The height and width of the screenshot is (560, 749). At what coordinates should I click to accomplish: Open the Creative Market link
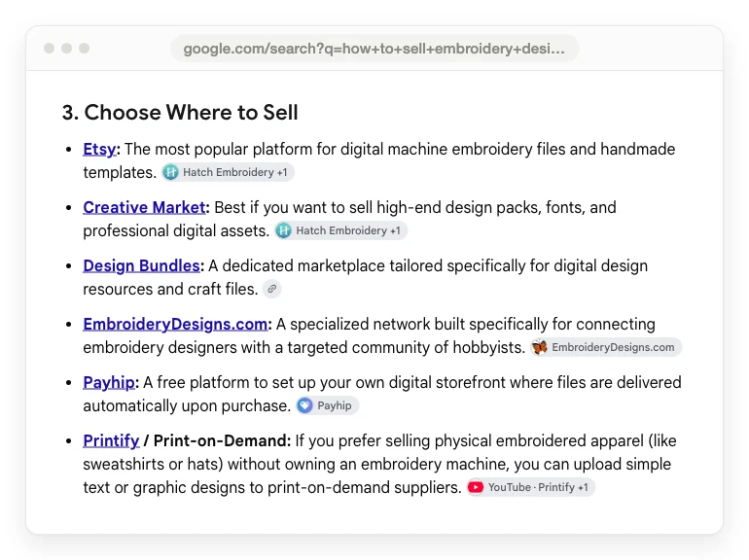click(x=144, y=207)
